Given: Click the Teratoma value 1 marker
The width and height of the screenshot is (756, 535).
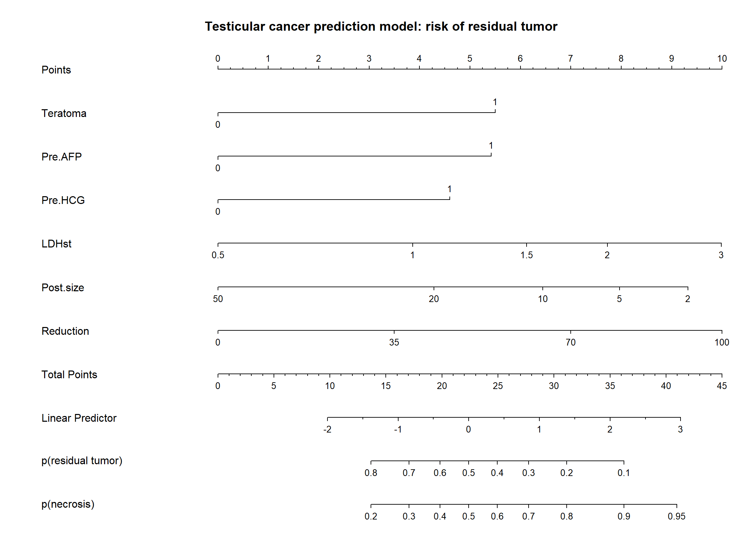Looking at the screenshot, I should [x=495, y=102].
